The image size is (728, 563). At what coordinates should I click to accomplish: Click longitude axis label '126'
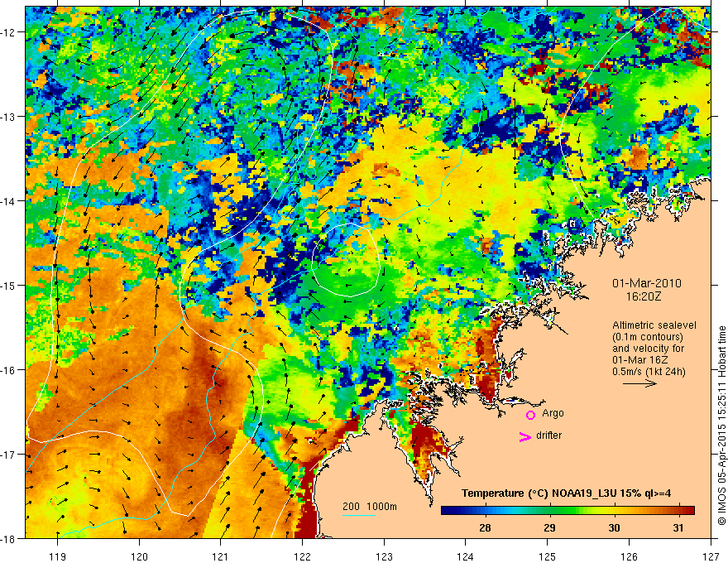pyautogui.click(x=629, y=556)
